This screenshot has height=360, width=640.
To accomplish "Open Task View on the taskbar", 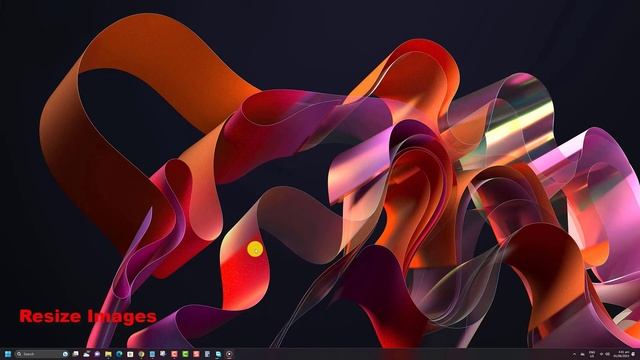I will point(76,354).
